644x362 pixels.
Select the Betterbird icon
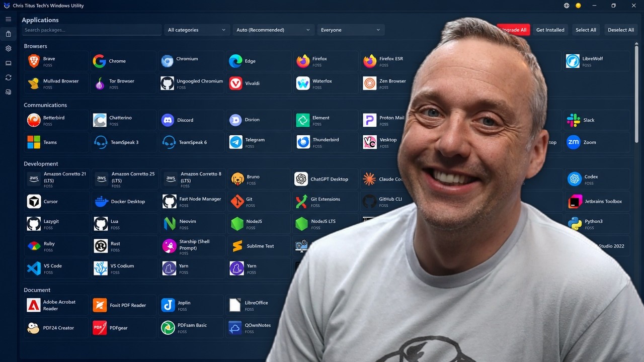[34, 120]
